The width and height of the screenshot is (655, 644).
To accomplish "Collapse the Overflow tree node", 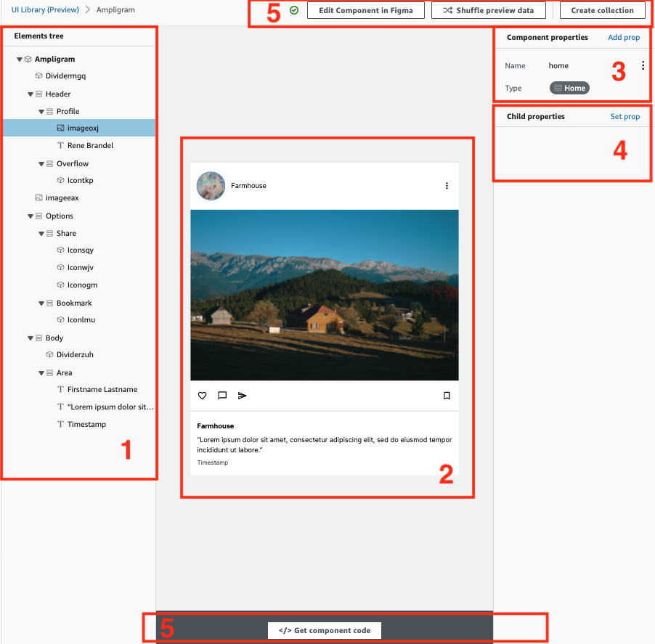I will (41, 164).
